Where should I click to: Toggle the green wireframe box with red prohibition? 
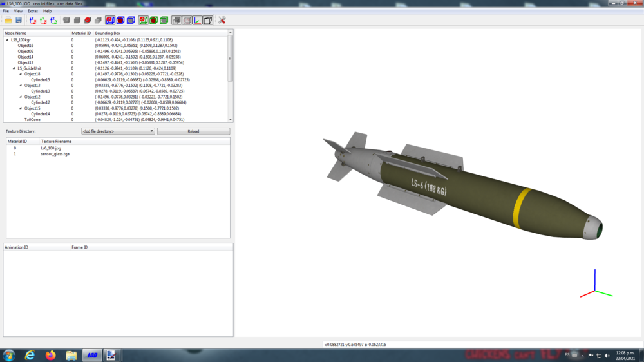point(143,20)
